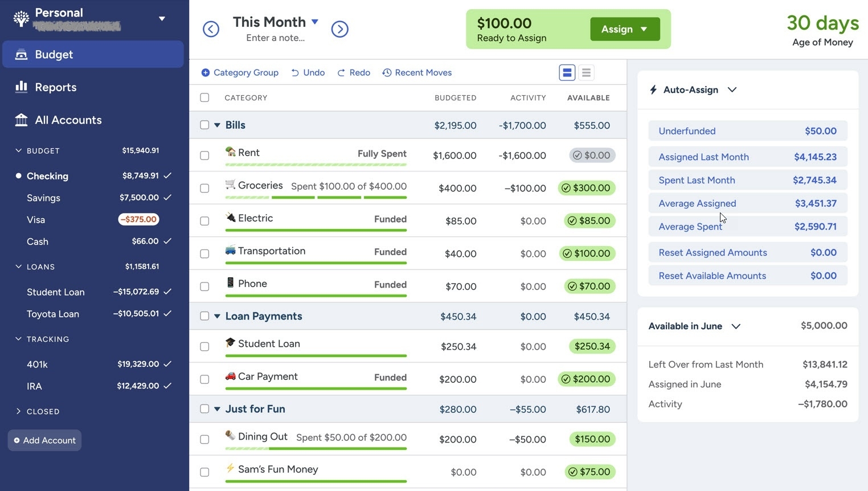Switch to expanded list view icon
Image resolution: width=868 pixels, height=491 pixels.
pyautogui.click(x=567, y=72)
